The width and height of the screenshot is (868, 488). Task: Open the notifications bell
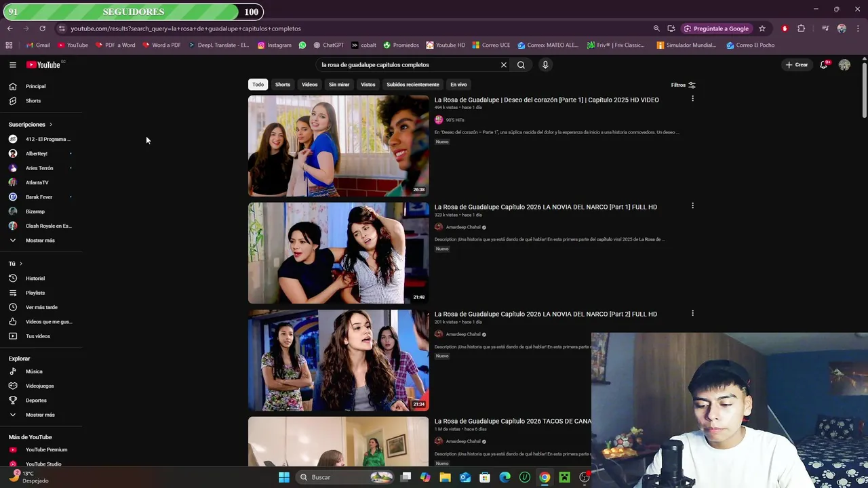[823, 65]
